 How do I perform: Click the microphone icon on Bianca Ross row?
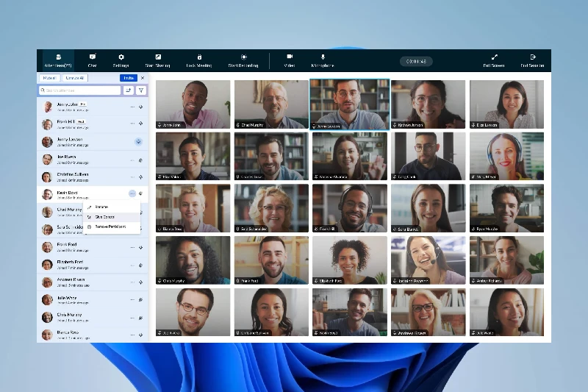141,335
